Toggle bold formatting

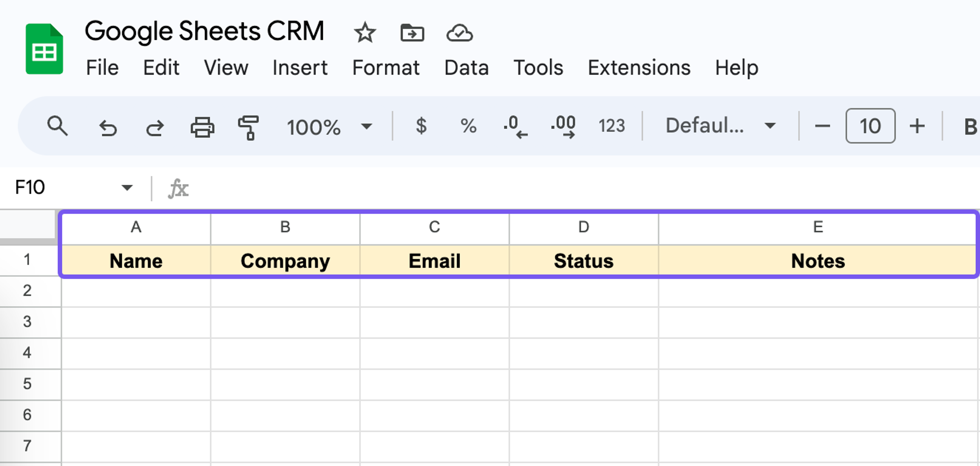pyautogui.click(x=971, y=127)
